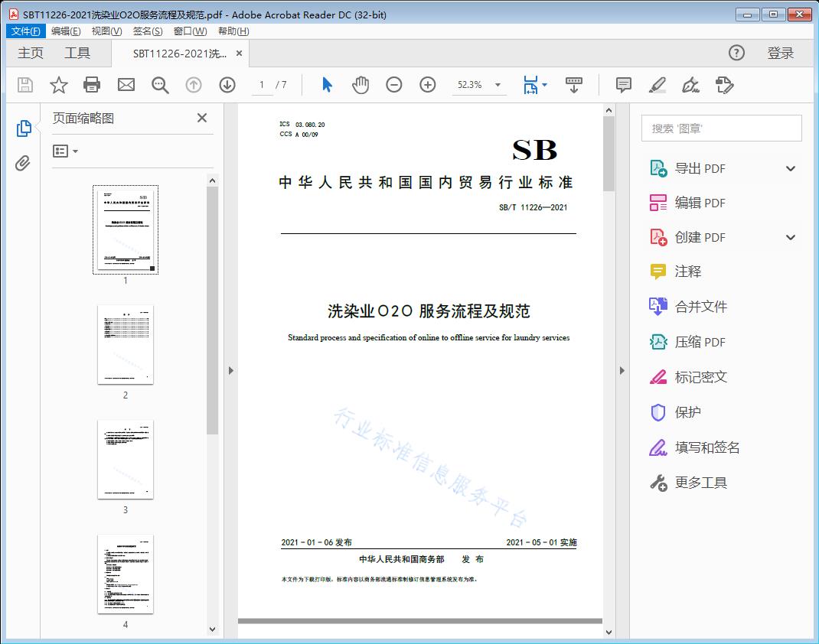Zoom in using the plus button
This screenshot has width=819, height=644.
(428, 85)
